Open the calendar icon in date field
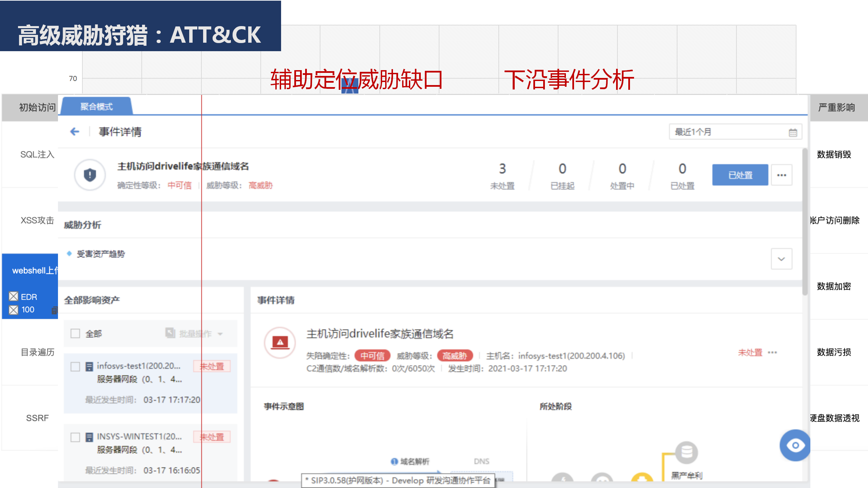 tap(793, 133)
